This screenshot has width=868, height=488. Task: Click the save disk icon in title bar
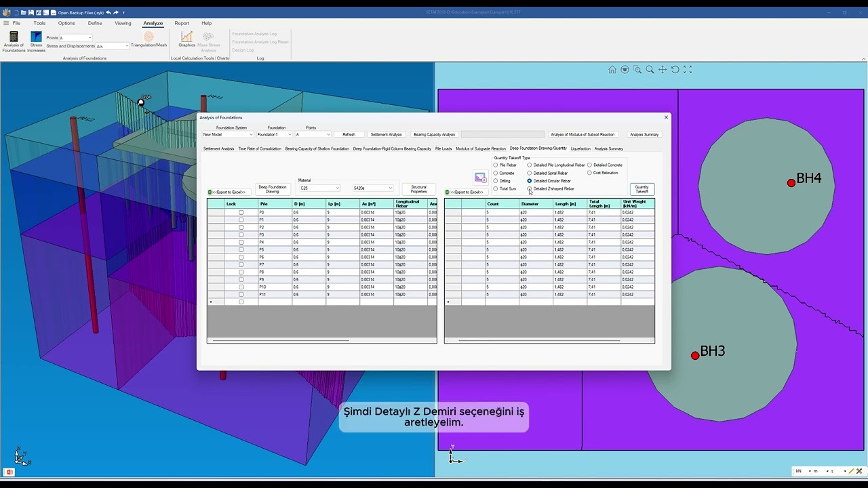tap(31, 12)
